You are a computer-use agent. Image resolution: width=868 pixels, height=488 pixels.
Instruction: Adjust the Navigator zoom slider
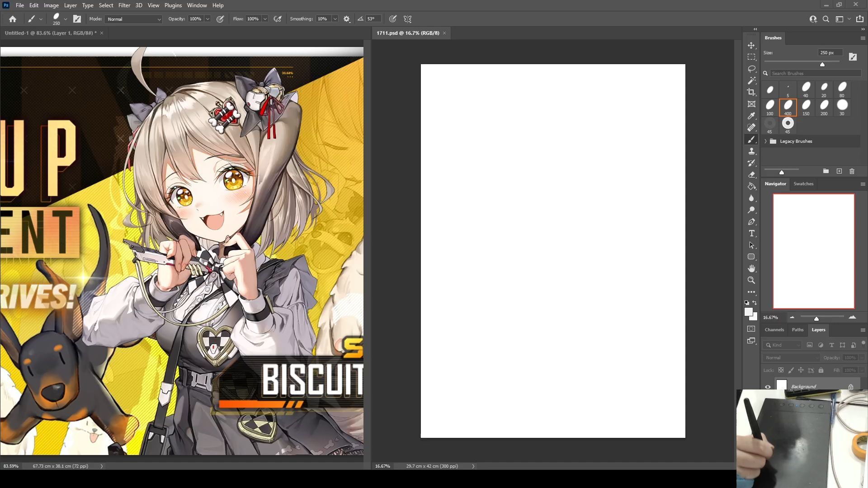point(816,319)
